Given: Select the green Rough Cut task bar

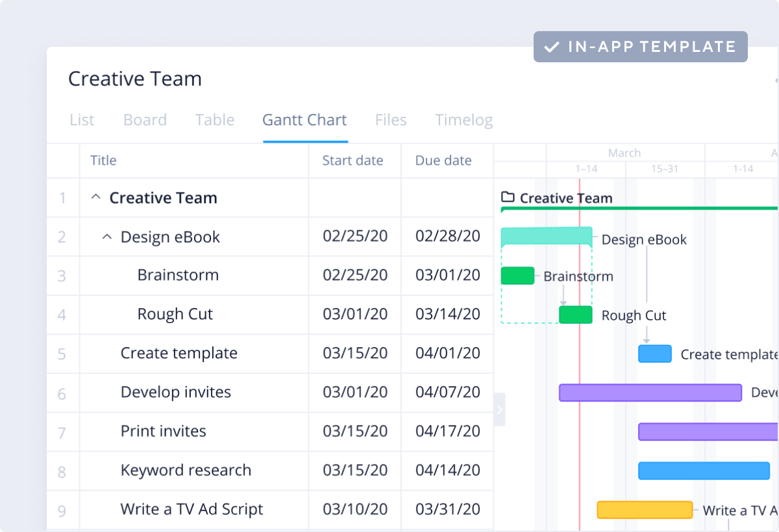Looking at the screenshot, I should coord(575,315).
